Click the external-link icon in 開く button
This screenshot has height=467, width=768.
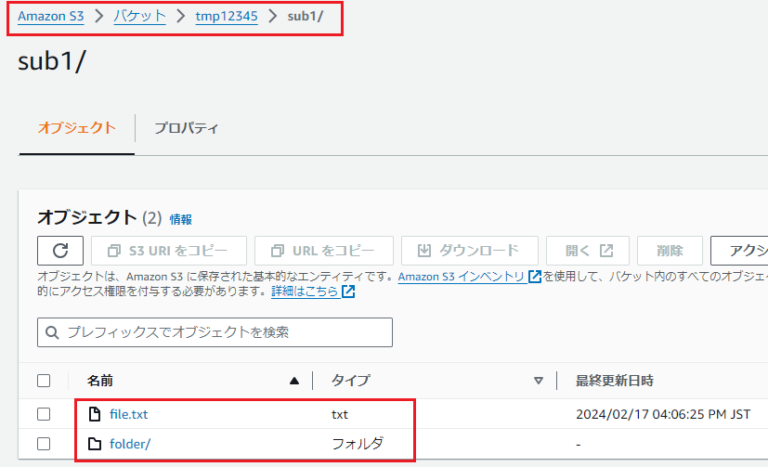pos(606,250)
